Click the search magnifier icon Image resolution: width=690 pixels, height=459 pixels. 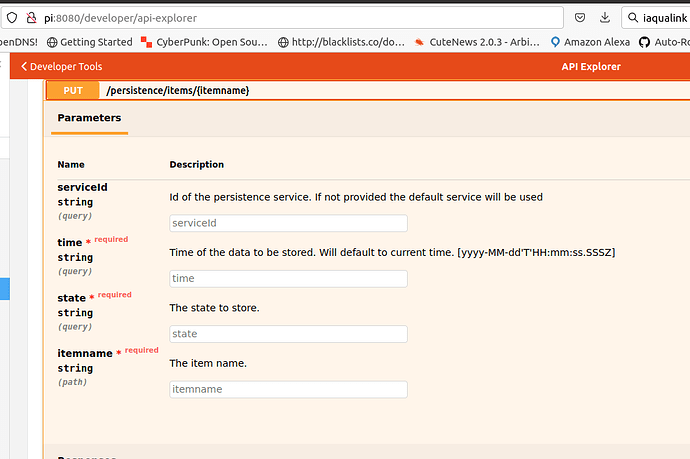[x=633, y=18]
